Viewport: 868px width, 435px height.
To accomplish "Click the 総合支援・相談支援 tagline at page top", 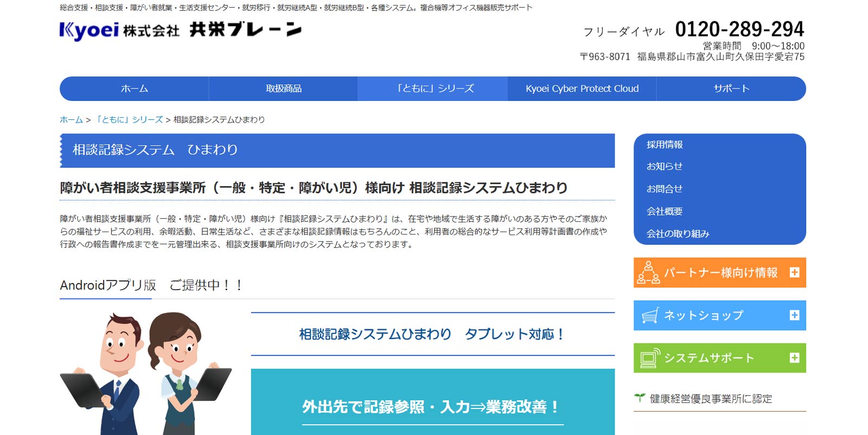I will pyautogui.click(x=296, y=8).
